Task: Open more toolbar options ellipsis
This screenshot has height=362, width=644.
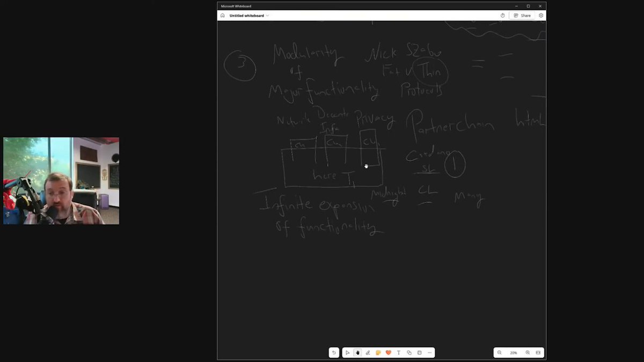Action: pyautogui.click(x=429, y=352)
